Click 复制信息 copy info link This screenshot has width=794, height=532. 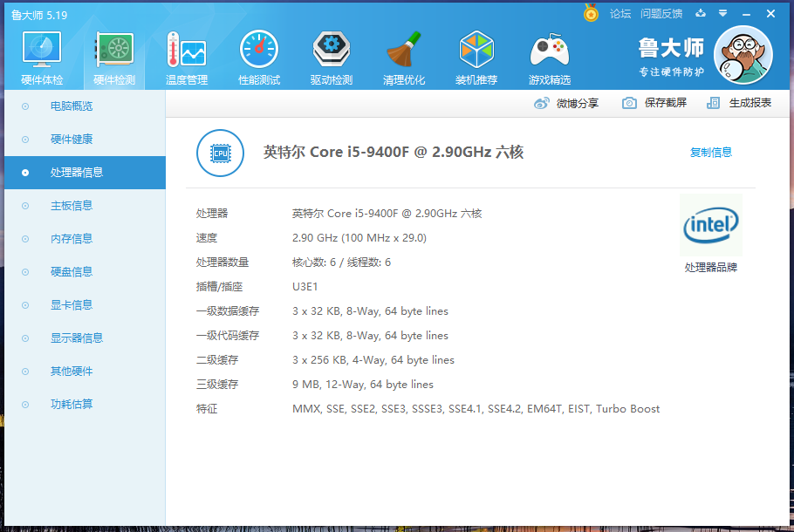pos(711,153)
